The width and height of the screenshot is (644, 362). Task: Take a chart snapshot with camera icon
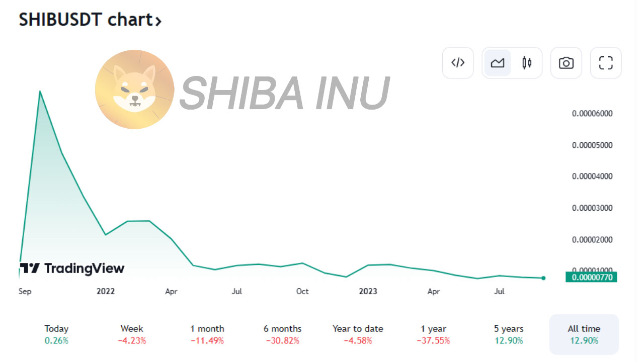[566, 63]
